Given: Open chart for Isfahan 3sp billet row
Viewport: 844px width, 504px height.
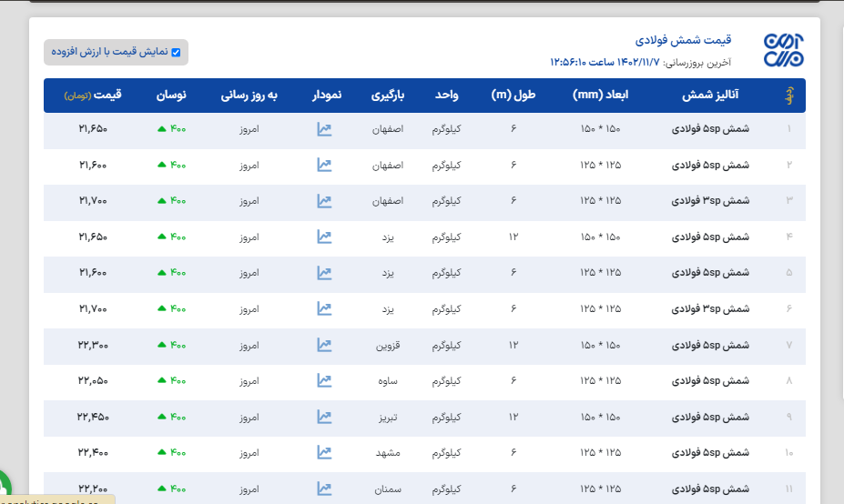Looking at the screenshot, I should (x=324, y=201).
